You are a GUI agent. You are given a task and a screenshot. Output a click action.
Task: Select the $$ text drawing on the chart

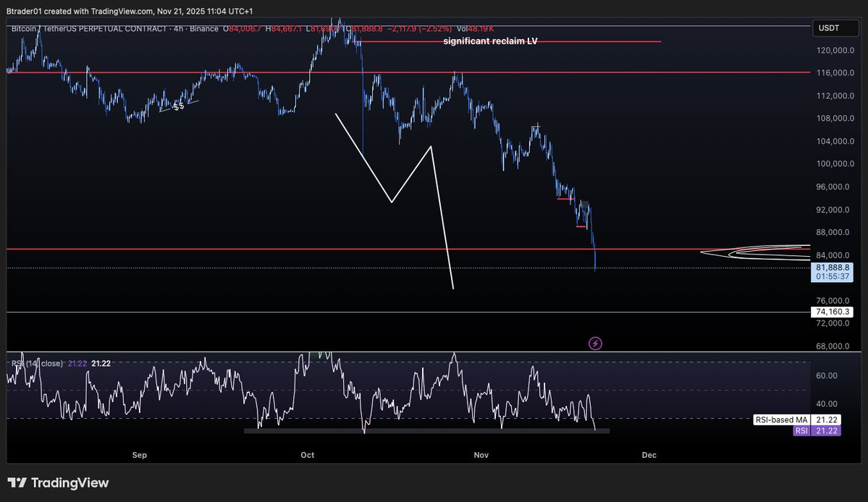[x=177, y=106]
